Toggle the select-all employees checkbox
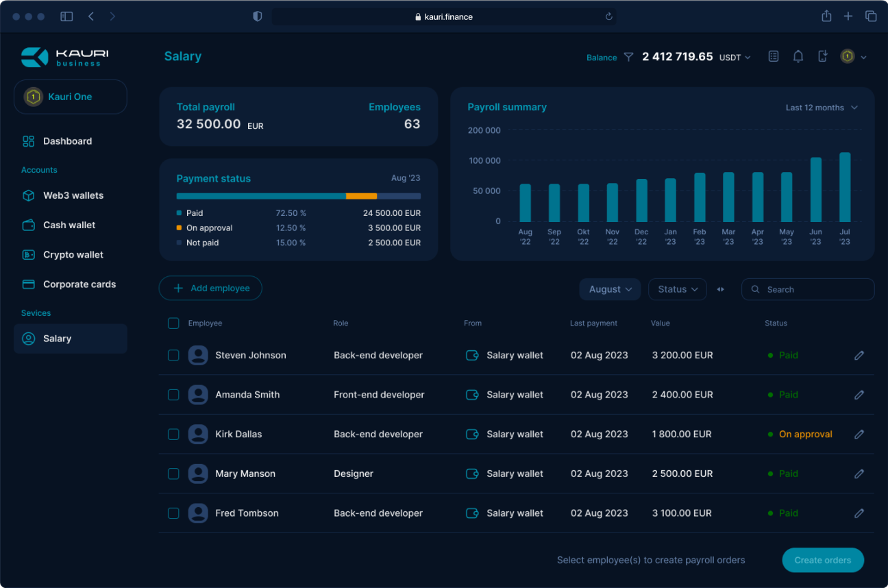The height and width of the screenshot is (588, 888). point(173,323)
